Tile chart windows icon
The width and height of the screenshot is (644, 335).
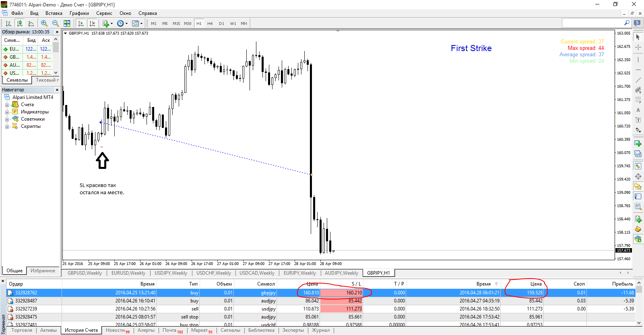(67, 23)
